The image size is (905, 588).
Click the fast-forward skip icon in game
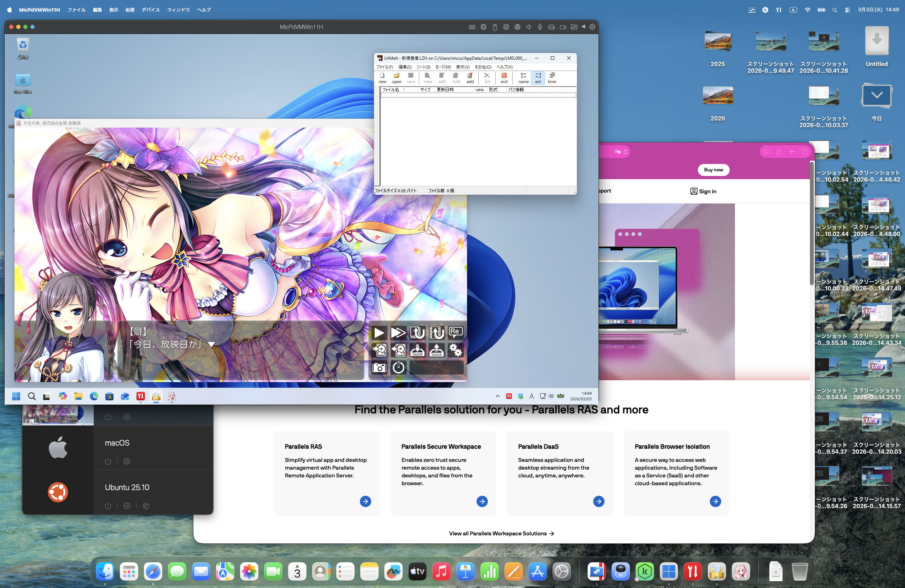coord(398,333)
